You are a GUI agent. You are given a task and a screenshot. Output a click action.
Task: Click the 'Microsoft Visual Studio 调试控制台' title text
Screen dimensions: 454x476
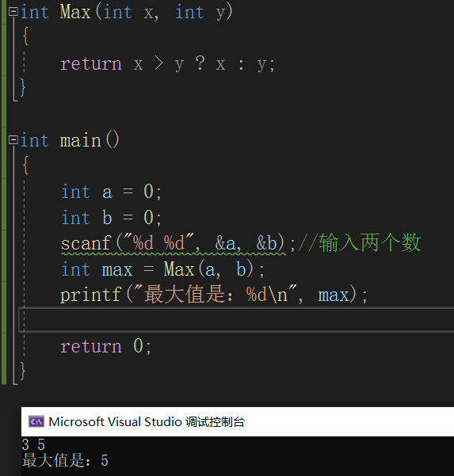[x=147, y=421]
